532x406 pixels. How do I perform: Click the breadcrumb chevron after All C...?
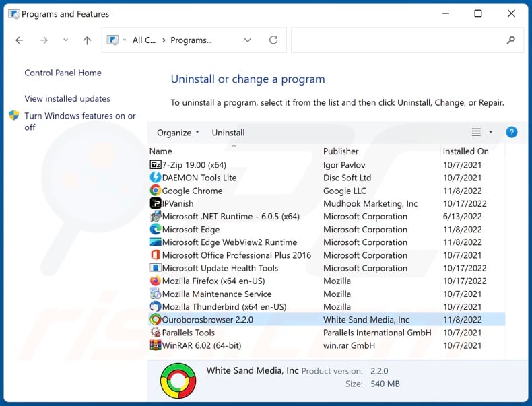pos(164,40)
